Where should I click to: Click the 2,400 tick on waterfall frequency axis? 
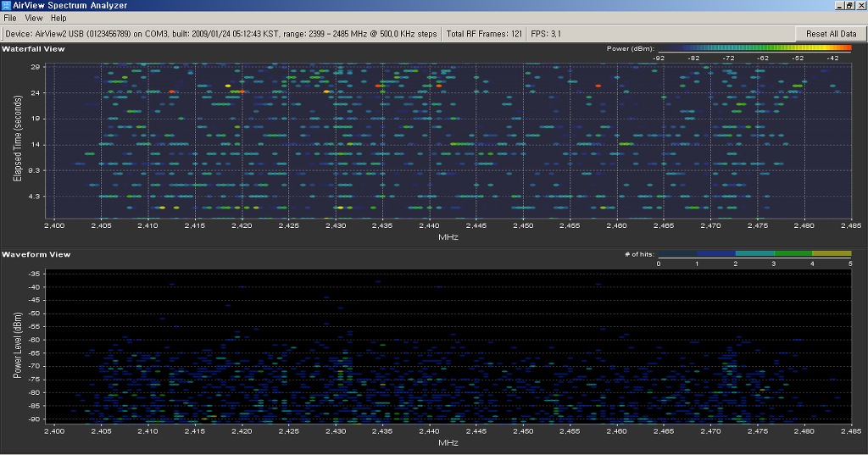[54, 226]
